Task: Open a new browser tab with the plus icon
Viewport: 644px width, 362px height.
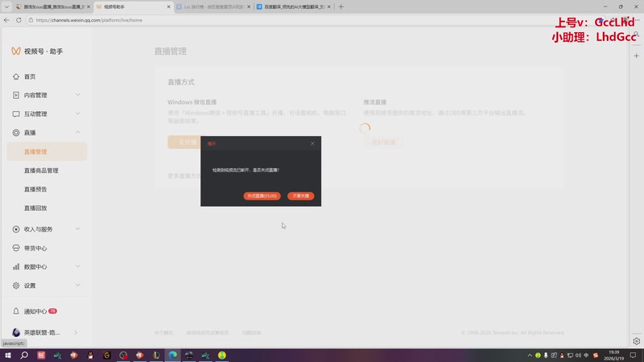Action: point(341,6)
